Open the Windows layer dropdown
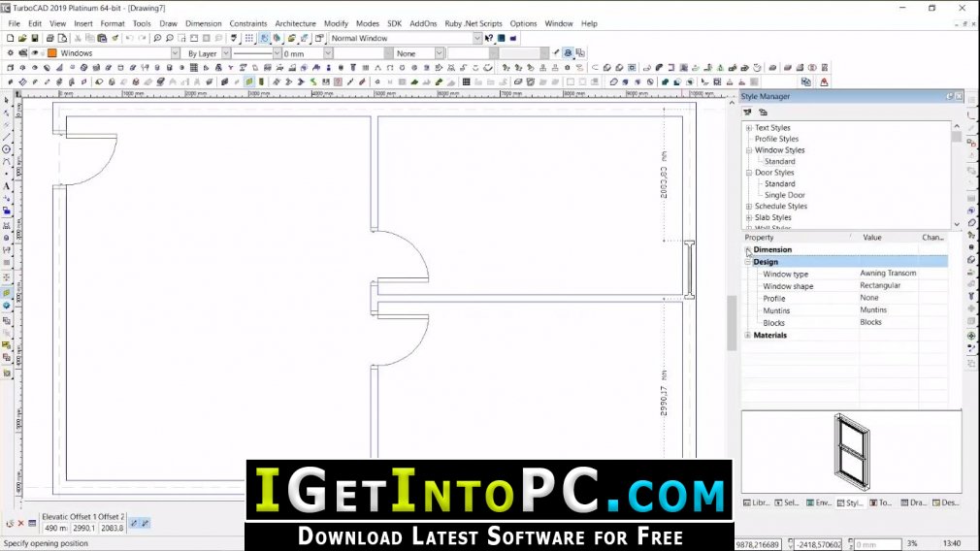 (175, 53)
